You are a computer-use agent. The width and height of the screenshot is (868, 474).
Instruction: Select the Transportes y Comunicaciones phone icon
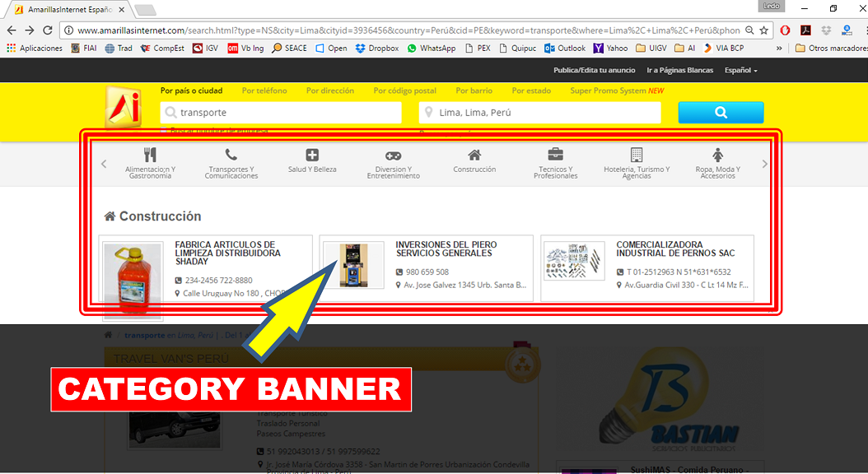click(x=231, y=155)
